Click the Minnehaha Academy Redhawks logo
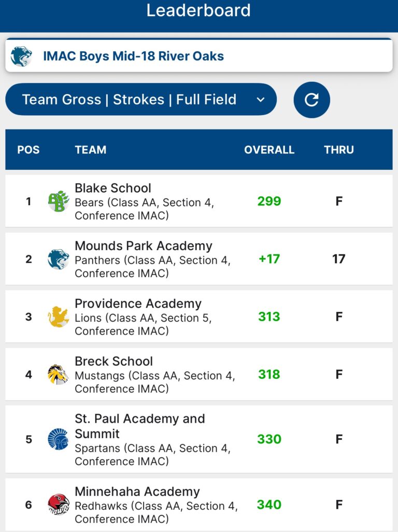The width and height of the screenshot is (398, 532). 59,505
